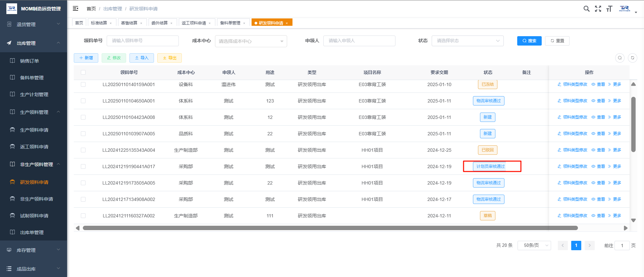The image size is (644, 277).
Task: Check row LL20241225135343A004
Action: pos(83,150)
